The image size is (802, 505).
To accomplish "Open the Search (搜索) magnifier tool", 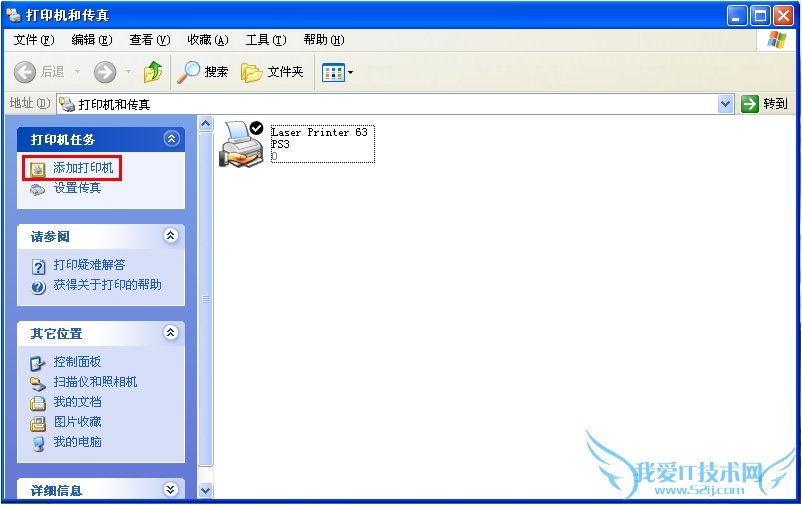I will click(x=203, y=72).
